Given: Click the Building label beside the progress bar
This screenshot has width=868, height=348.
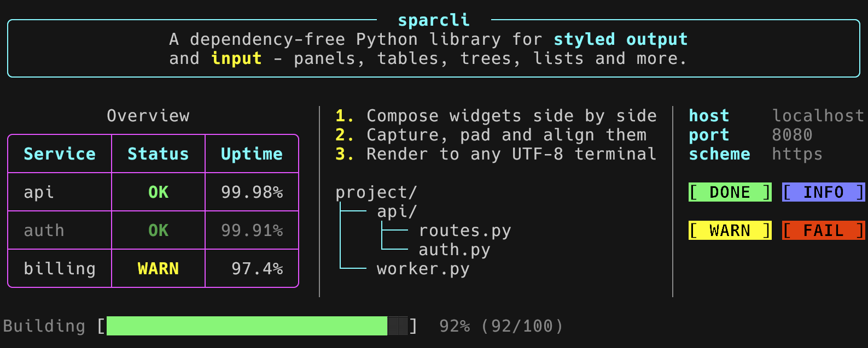Looking at the screenshot, I should click(x=44, y=326).
